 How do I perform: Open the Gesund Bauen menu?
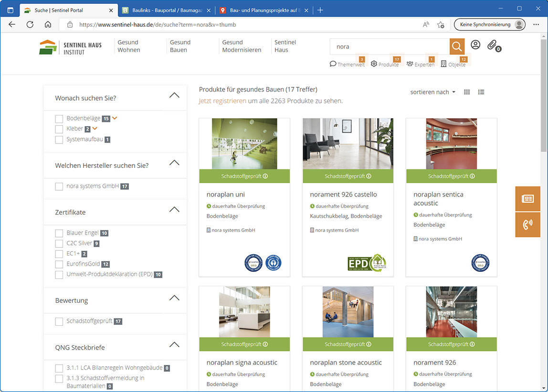[x=180, y=46]
